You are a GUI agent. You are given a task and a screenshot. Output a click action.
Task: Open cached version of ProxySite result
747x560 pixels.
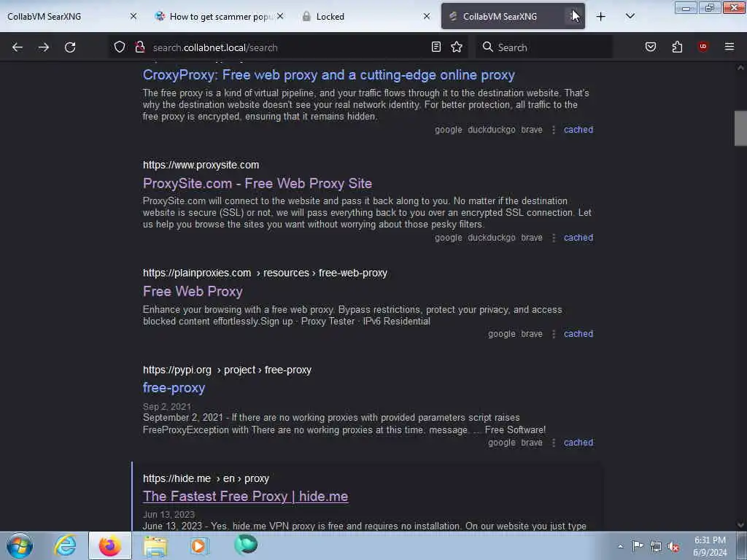578,238
